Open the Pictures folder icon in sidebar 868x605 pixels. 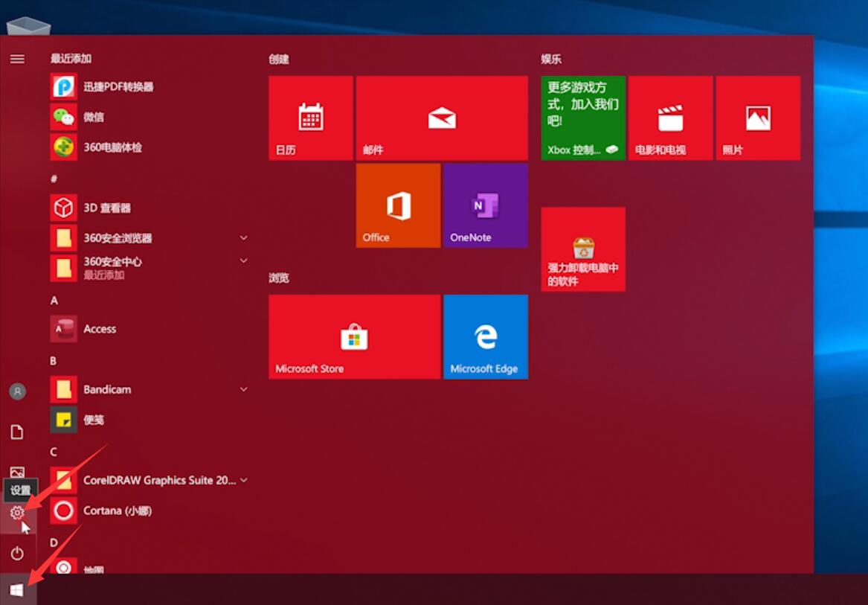pos(17,472)
